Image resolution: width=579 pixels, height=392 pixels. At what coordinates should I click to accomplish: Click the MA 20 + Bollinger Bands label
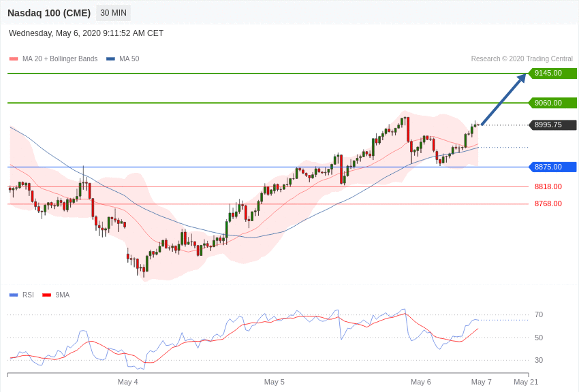point(60,59)
